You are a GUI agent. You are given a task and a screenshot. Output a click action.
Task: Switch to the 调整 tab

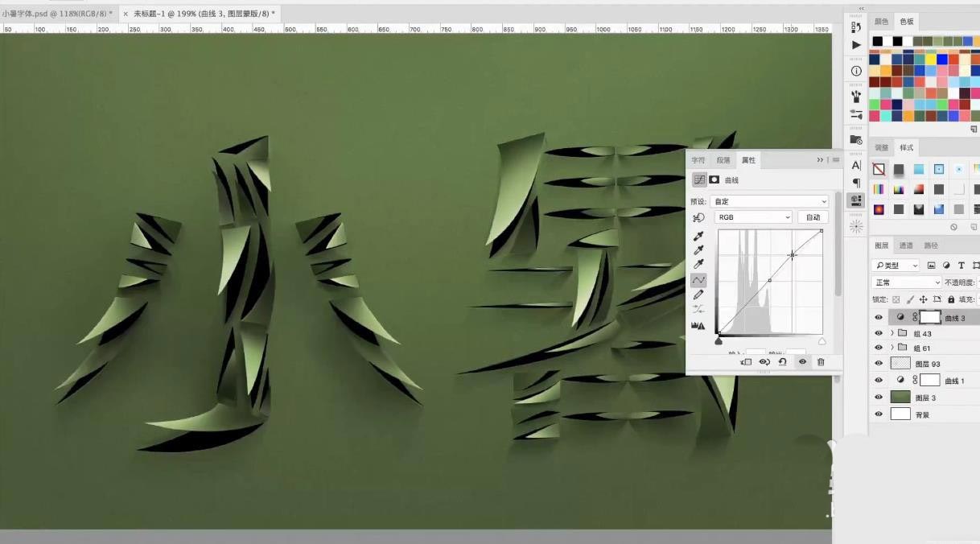(882, 148)
